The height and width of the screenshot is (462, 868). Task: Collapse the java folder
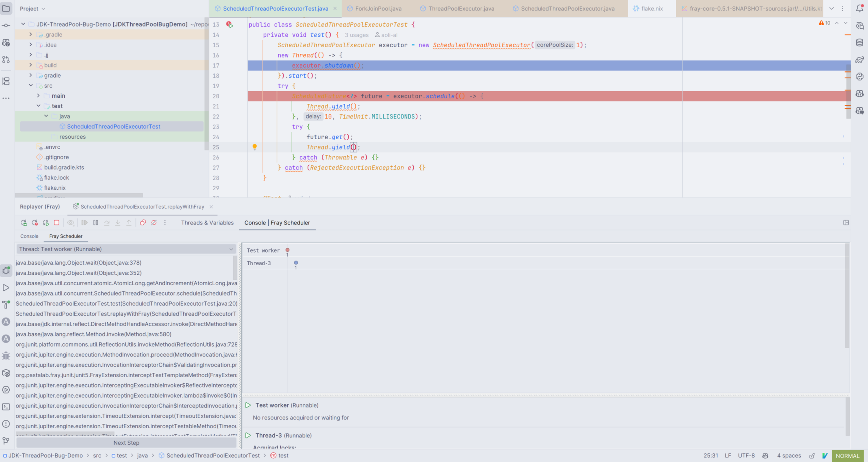tap(46, 116)
